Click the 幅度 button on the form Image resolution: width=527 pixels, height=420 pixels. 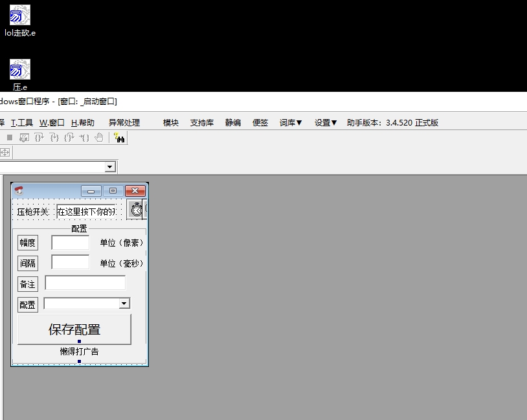pos(27,243)
